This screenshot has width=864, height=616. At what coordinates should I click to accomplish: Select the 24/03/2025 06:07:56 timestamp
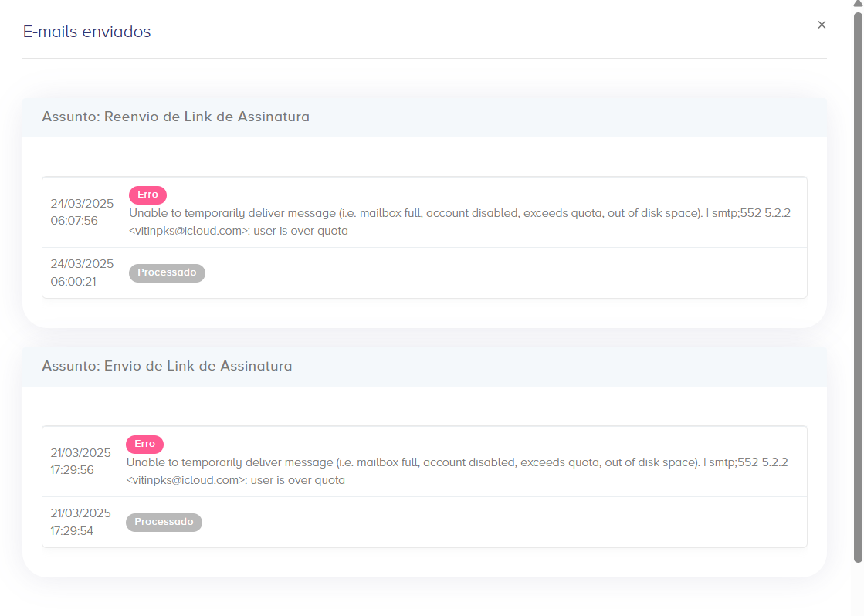[82, 212]
